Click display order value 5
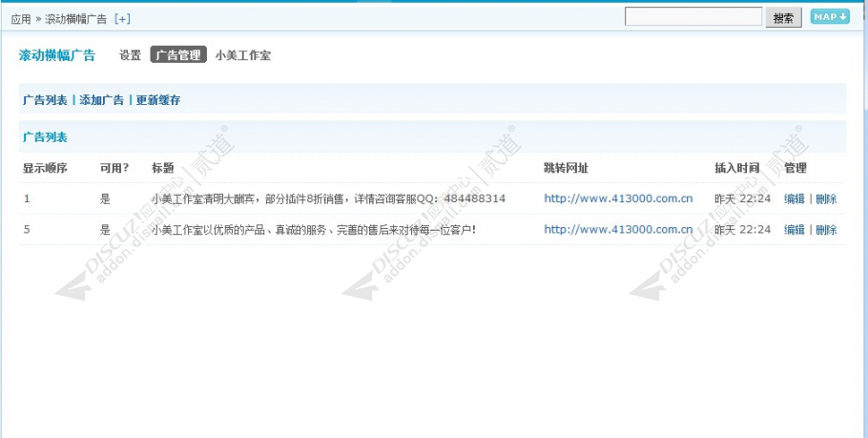The height and width of the screenshot is (438, 868). click(x=27, y=230)
